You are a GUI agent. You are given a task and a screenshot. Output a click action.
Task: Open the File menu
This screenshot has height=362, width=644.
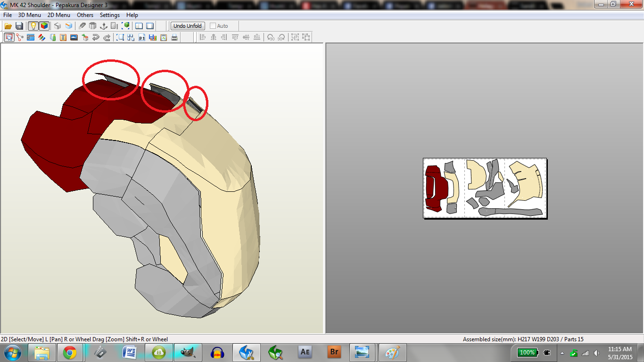click(x=8, y=15)
